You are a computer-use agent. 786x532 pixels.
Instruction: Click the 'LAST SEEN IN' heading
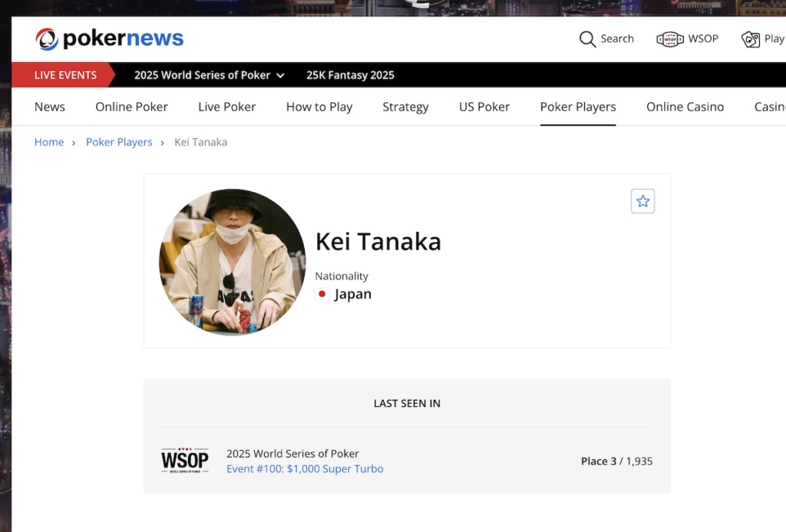coord(407,404)
